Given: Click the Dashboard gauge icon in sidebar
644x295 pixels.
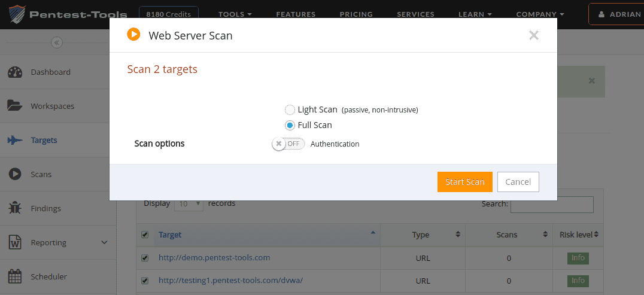Looking at the screenshot, I should tap(15, 72).
